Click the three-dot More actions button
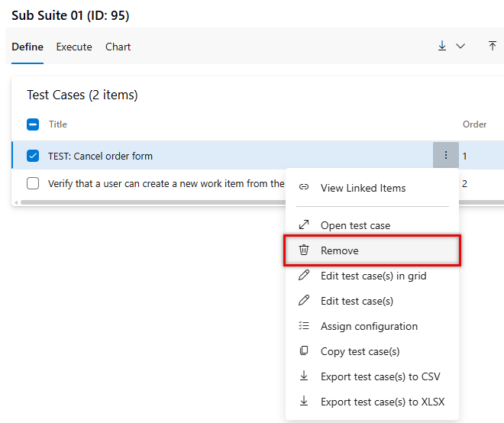Viewport: 504px width, 423px height. [446, 156]
